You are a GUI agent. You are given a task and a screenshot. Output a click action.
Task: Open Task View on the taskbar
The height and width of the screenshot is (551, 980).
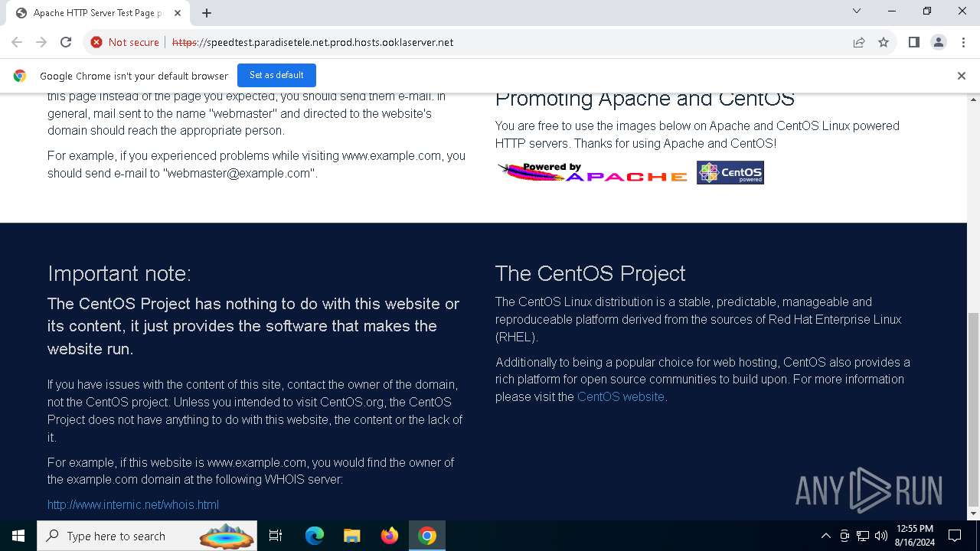pyautogui.click(x=276, y=536)
